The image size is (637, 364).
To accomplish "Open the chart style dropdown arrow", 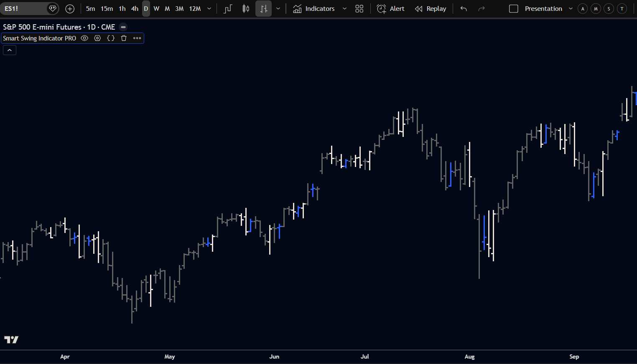I will 278,9.
